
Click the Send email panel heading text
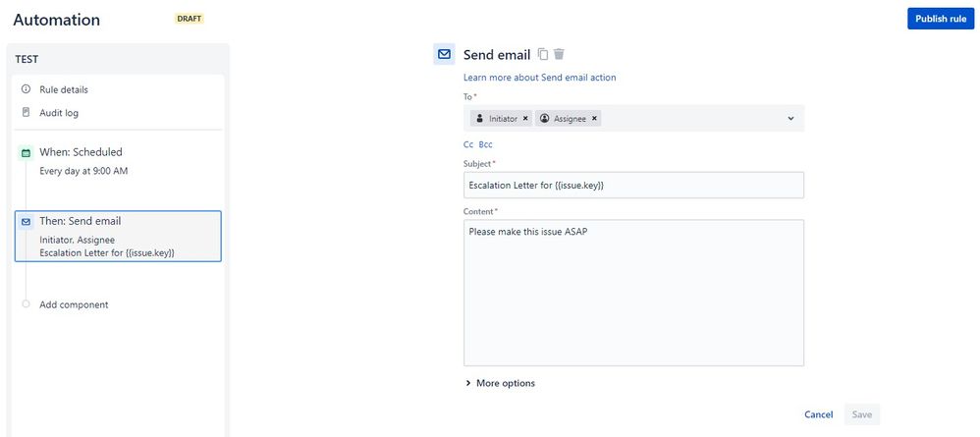point(497,54)
